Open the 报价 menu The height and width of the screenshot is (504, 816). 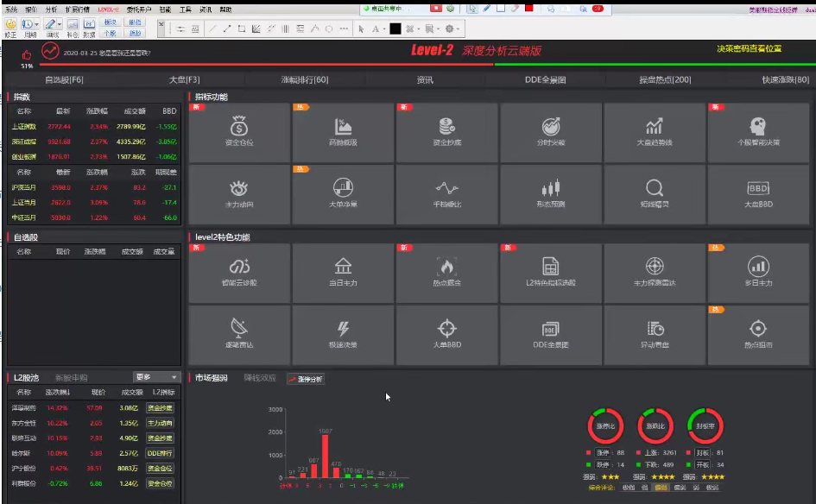point(31,9)
